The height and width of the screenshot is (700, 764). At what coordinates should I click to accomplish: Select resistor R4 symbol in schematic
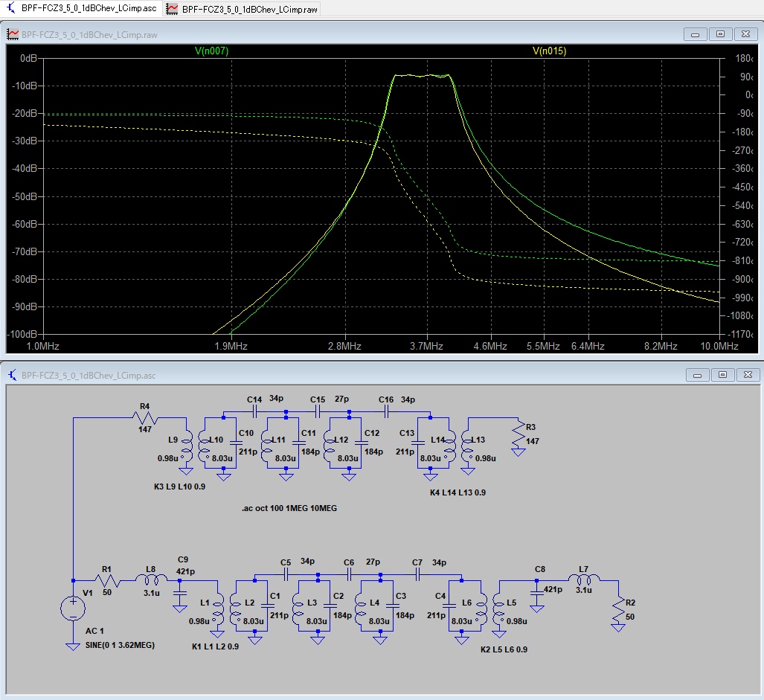tap(145, 418)
